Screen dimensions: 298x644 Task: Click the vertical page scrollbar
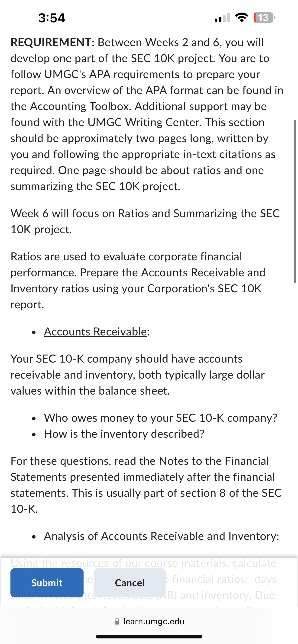pyautogui.click(x=295, y=201)
